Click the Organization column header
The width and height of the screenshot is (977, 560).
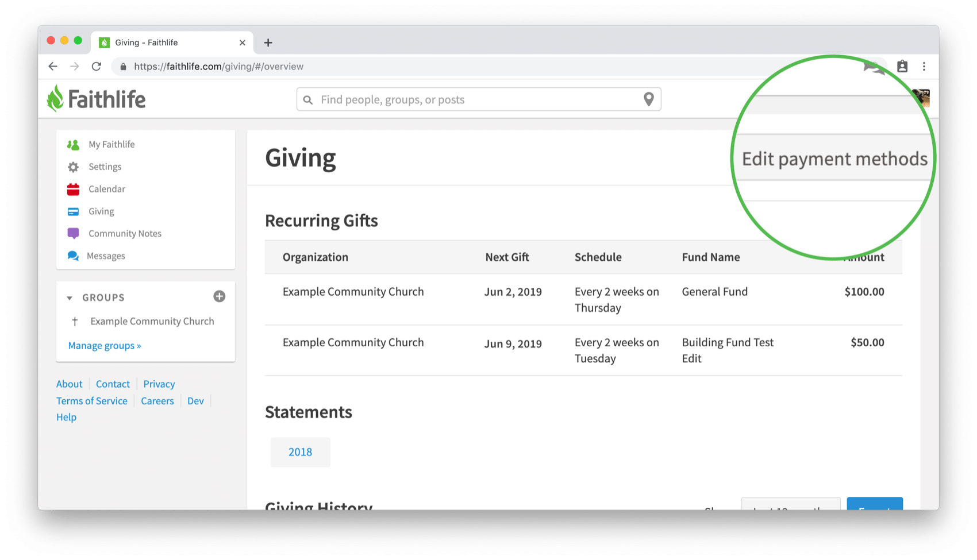point(316,257)
